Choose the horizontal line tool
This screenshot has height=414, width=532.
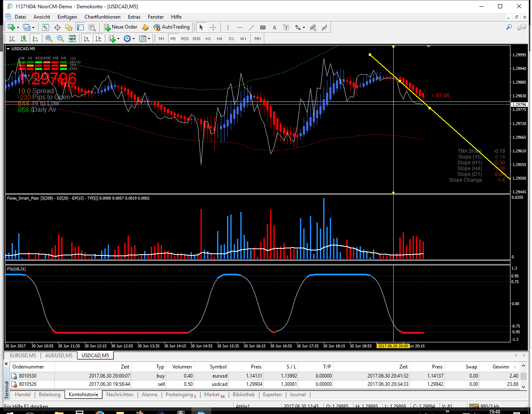pos(239,27)
